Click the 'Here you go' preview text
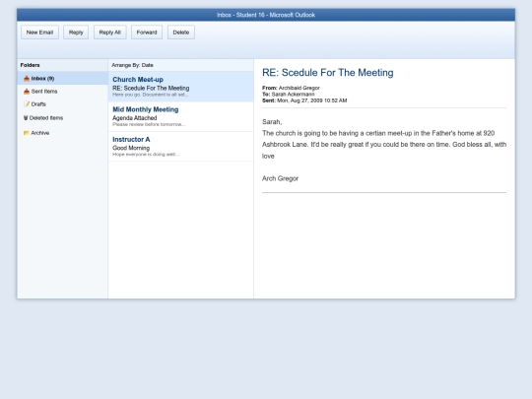The image size is (532, 399). click(x=151, y=95)
